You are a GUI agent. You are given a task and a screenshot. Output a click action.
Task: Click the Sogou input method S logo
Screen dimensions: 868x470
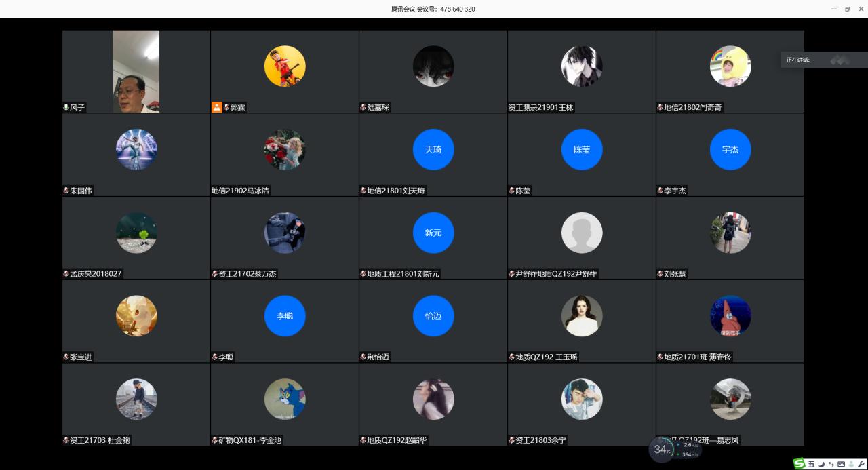coord(800,464)
